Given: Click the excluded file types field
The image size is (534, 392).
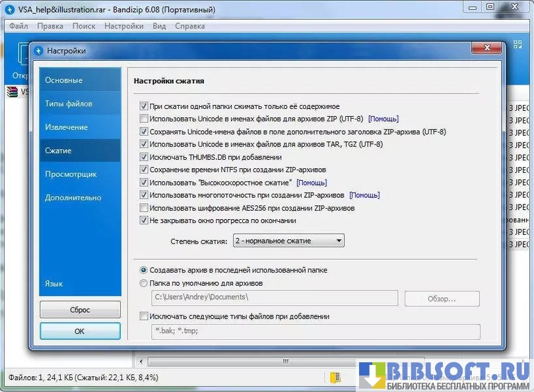Looking at the screenshot, I should coord(316,331).
